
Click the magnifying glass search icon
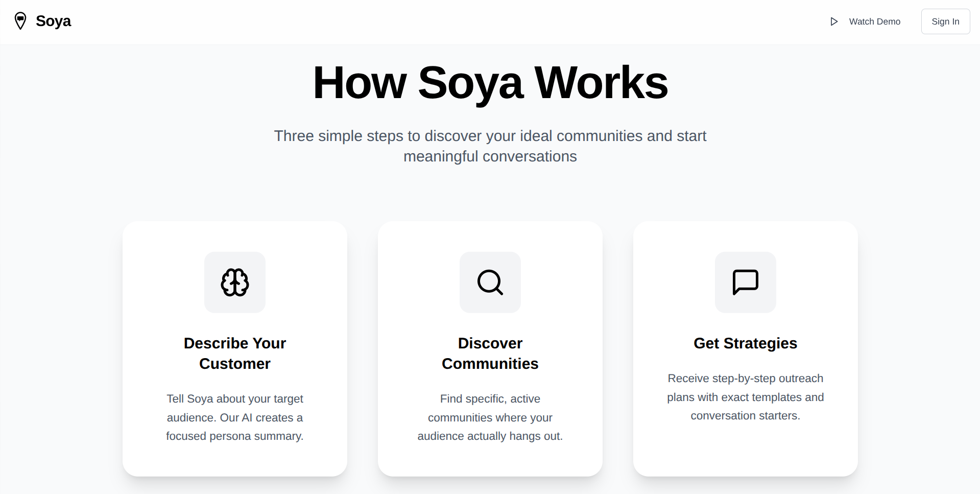click(490, 283)
